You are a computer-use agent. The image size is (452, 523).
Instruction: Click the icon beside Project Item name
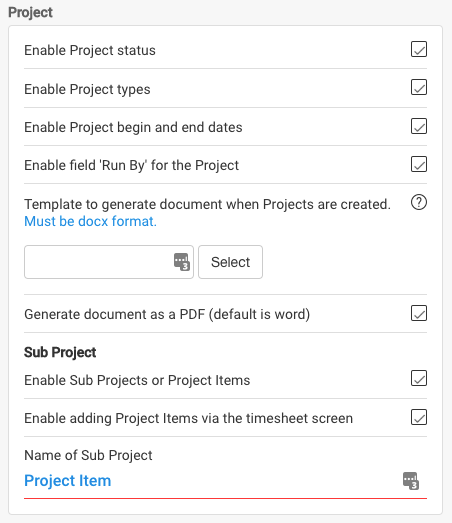(411, 481)
